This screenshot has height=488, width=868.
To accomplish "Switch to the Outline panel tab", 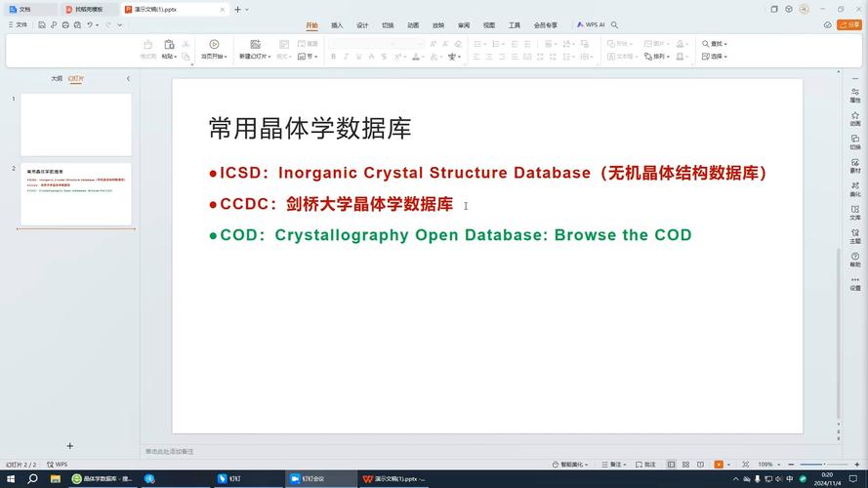I will tap(57, 78).
